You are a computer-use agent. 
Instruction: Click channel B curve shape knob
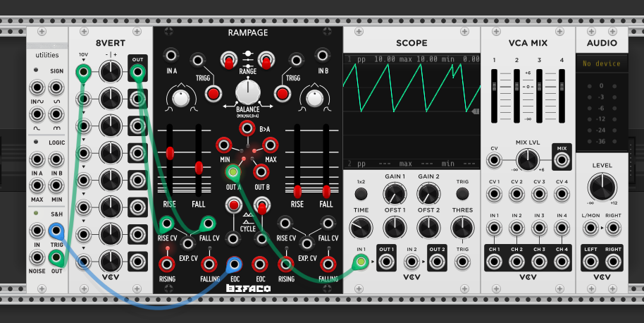point(314,98)
